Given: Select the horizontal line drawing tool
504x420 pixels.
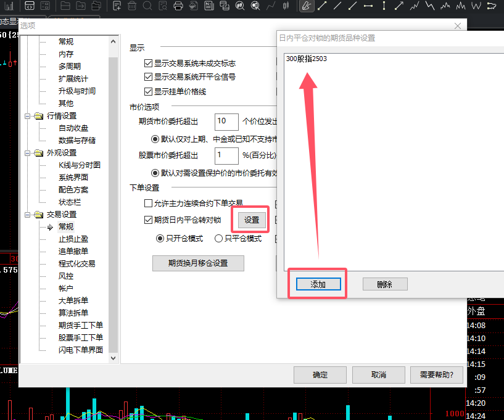Looking at the screenshot, I should tap(368, 6).
